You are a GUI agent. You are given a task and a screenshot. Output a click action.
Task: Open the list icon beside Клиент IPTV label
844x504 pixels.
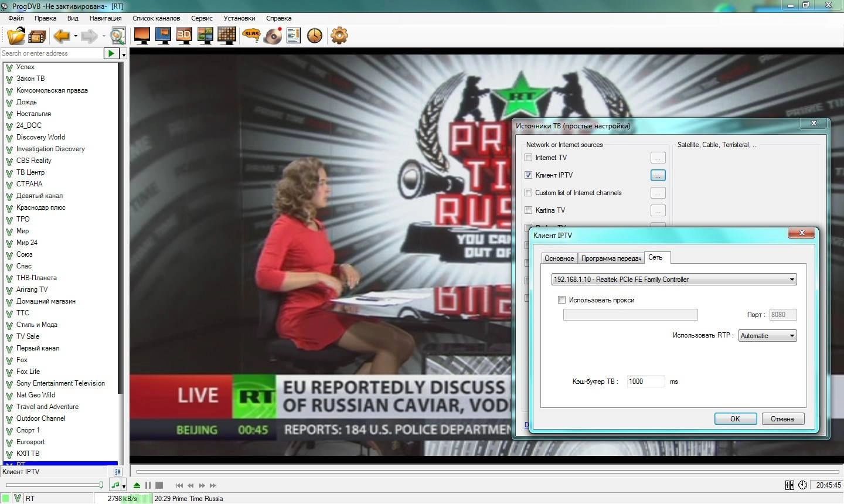coord(118,472)
